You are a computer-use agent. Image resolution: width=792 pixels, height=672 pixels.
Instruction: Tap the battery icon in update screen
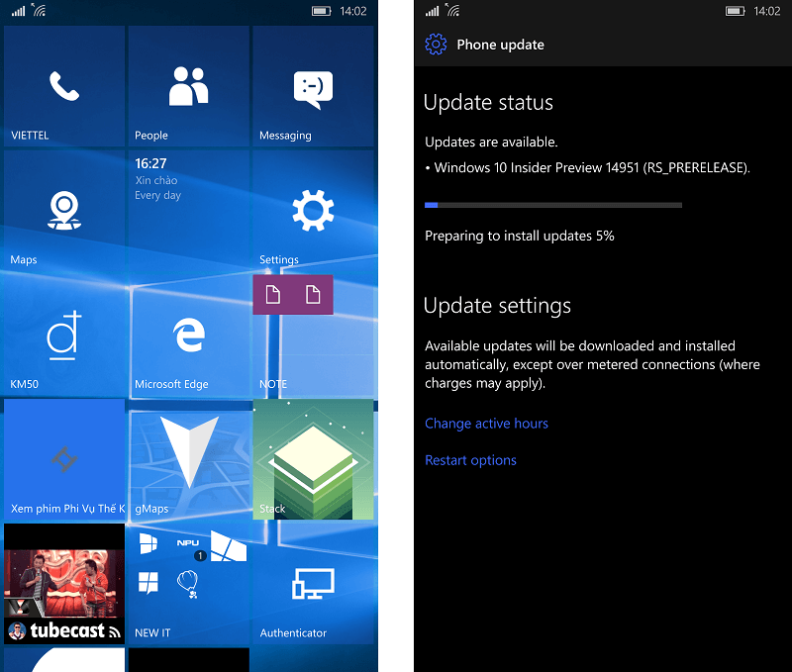click(x=735, y=11)
